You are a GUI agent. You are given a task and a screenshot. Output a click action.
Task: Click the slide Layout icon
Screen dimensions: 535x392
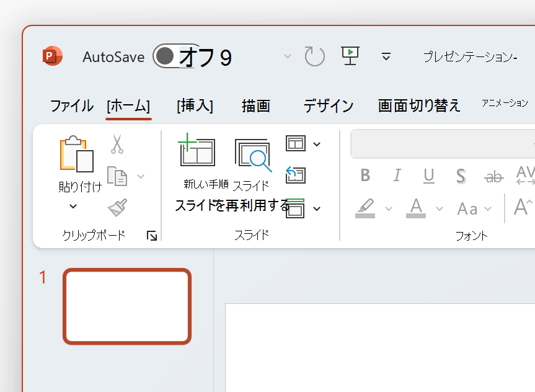click(x=296, y=143)
